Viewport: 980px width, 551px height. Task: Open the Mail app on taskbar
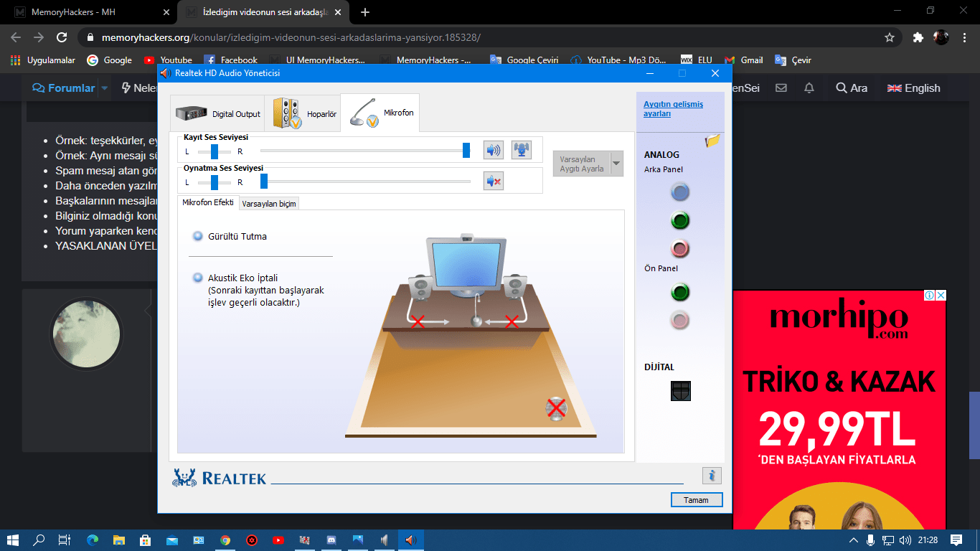point(172,540)
